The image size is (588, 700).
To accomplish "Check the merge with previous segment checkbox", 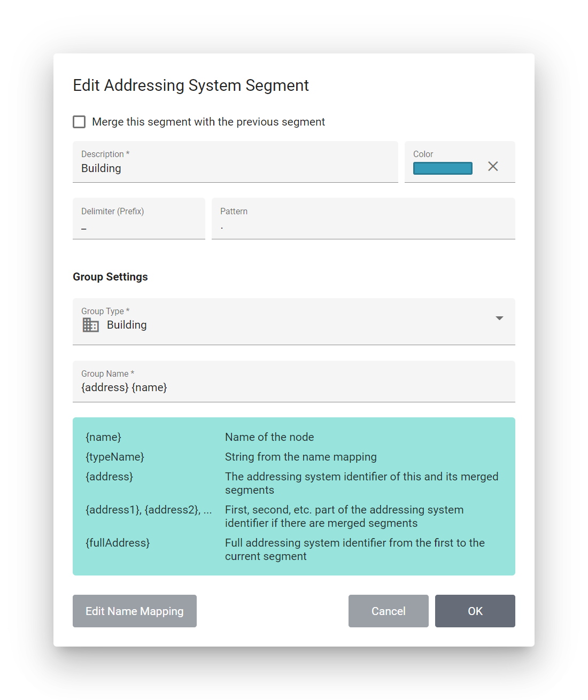I will pos(79,122).
